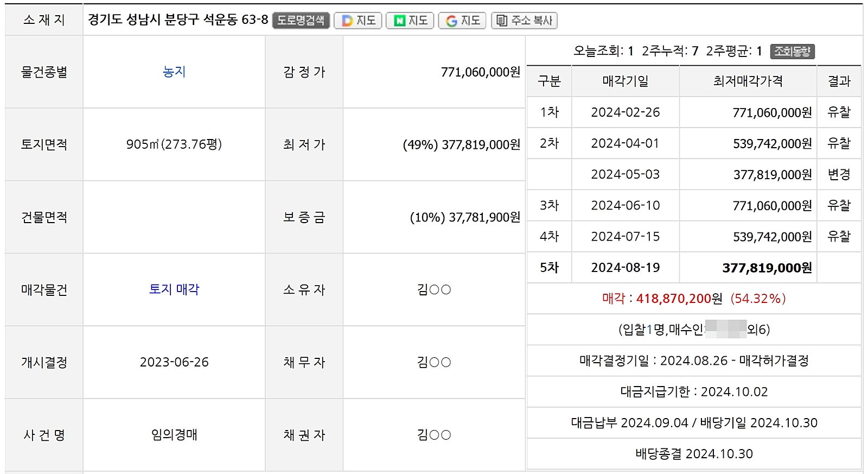868x474 pixels.
Task: Select 539,742,000원 price in 2차 row
Action: click(x=773, y=144)
